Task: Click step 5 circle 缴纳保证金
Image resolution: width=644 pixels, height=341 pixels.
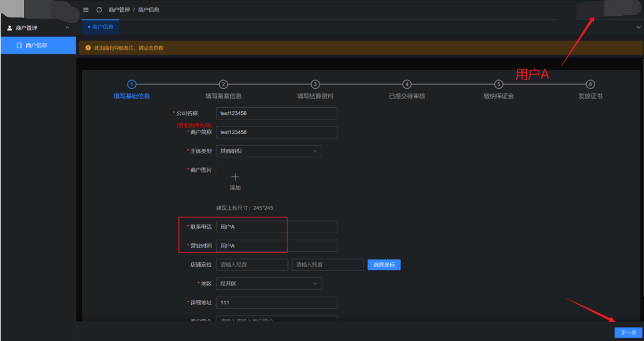Action: tap(499, 84)
